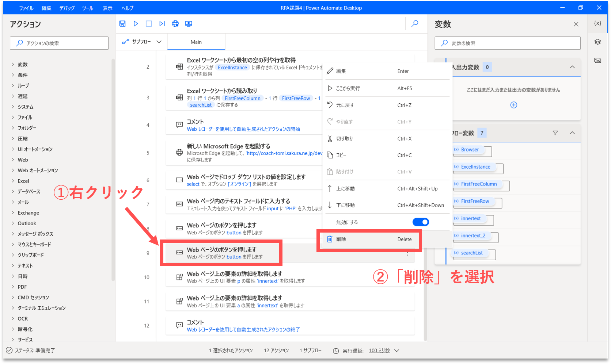Open the Images panel icon in sidebar

[597, 60]
